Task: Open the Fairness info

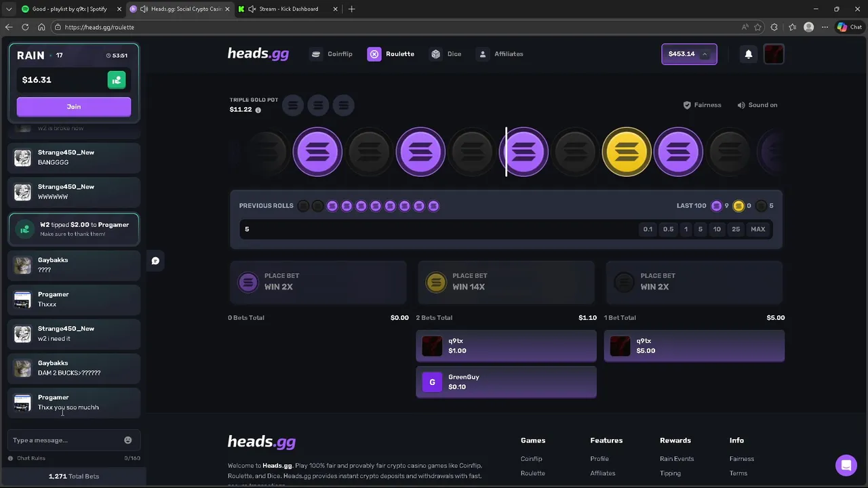Action: [x=702, y=105]
